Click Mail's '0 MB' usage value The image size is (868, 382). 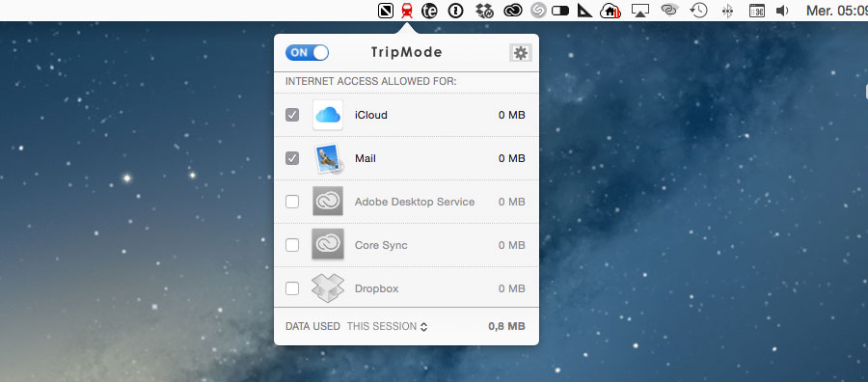coord(511,158)
